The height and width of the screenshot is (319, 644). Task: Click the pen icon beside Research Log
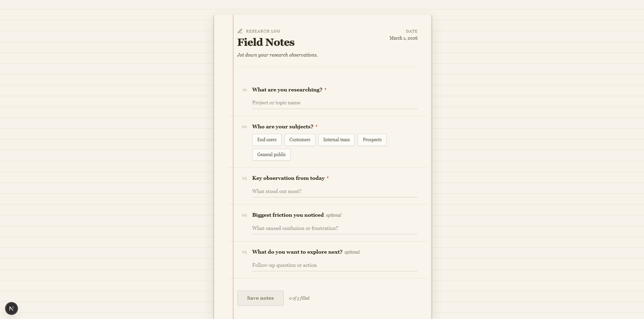click(240, 31)
